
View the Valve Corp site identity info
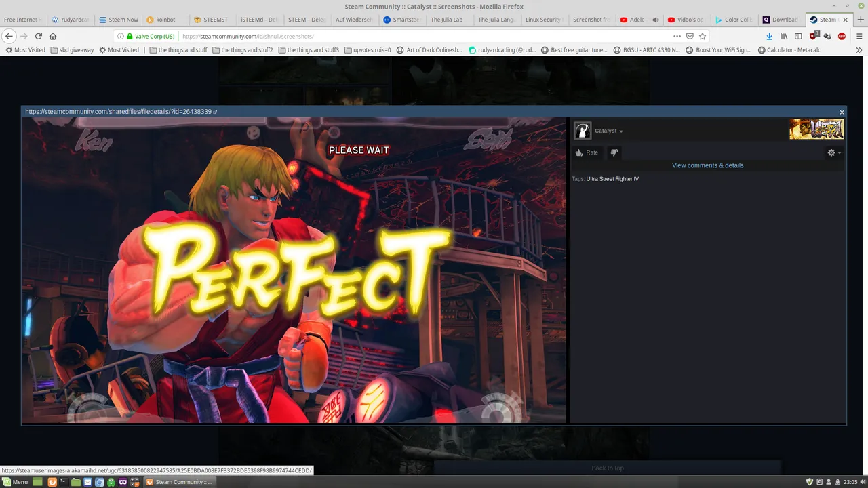[146, 36]
